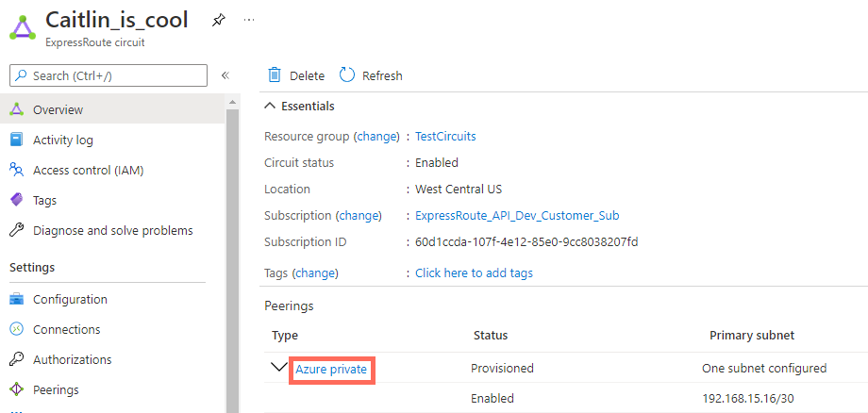868x413 pixels.
Task: Click the Delete trash can icon
Action: pos(275,75)
